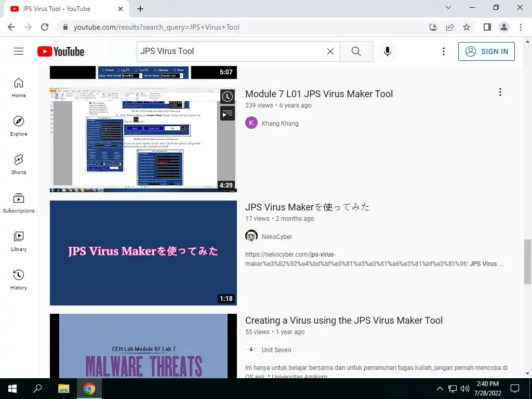The image size is (532, 399).
Task: Open a new browser tab
Action: 140,9
